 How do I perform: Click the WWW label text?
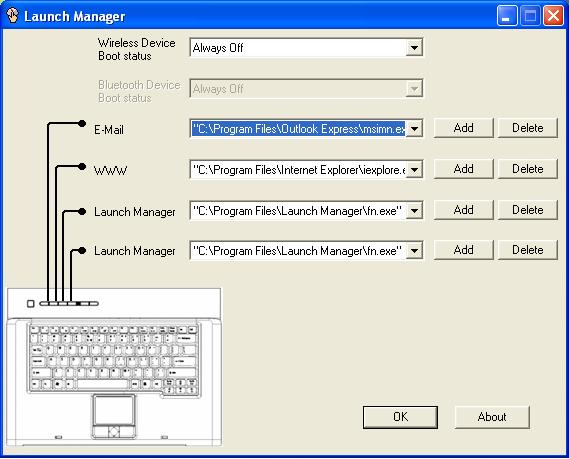coord(110,171)
